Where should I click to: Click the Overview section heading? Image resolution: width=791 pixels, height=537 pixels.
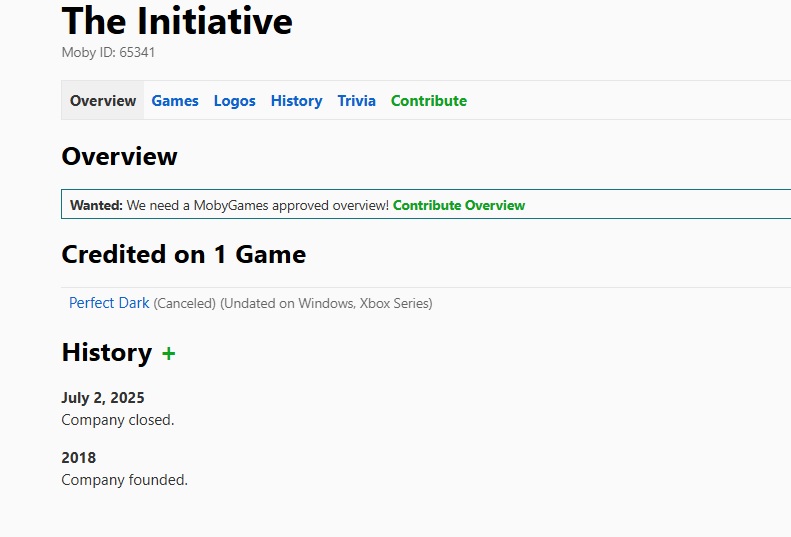click(120, 156)
